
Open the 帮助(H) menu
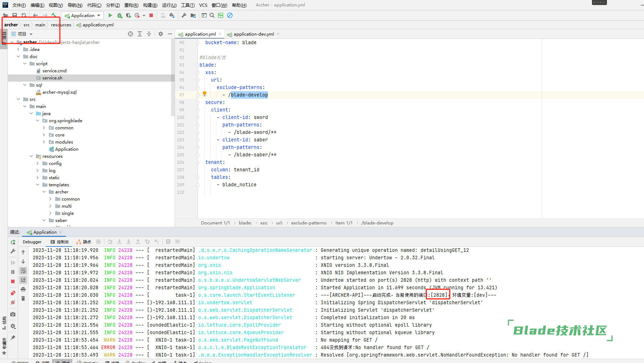tap(239, 5)
